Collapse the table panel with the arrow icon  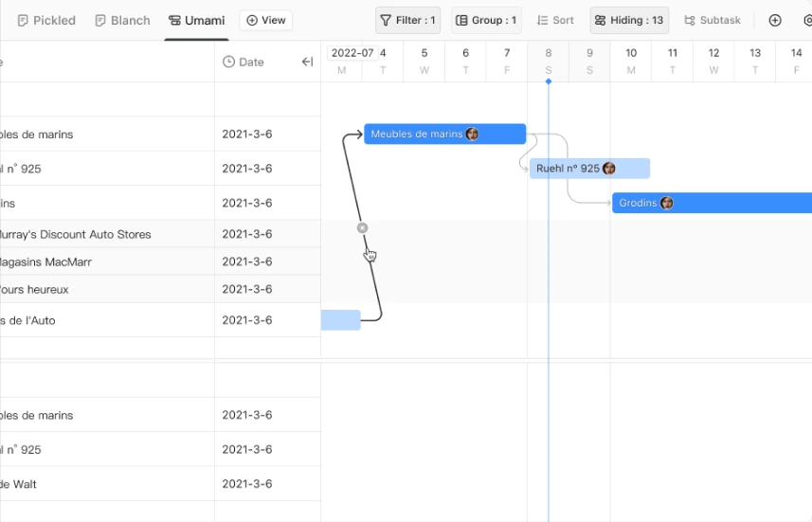pos(307,63)
